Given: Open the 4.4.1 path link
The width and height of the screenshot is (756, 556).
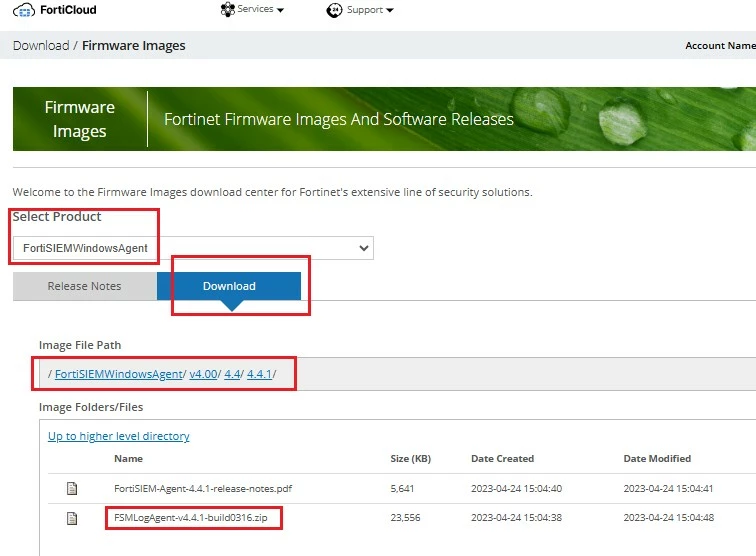Looking at the screenshot, I should click(259, 374).
